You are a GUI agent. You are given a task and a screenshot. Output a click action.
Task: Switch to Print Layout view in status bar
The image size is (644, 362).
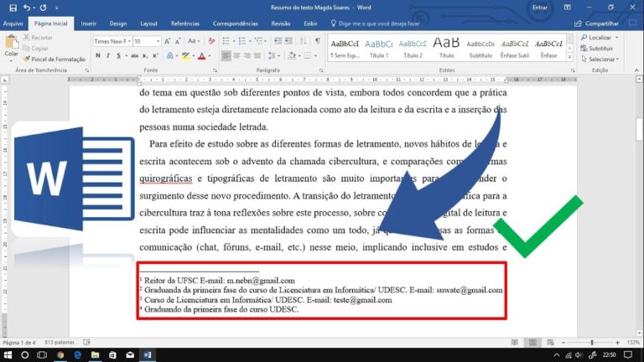(532, 342)
